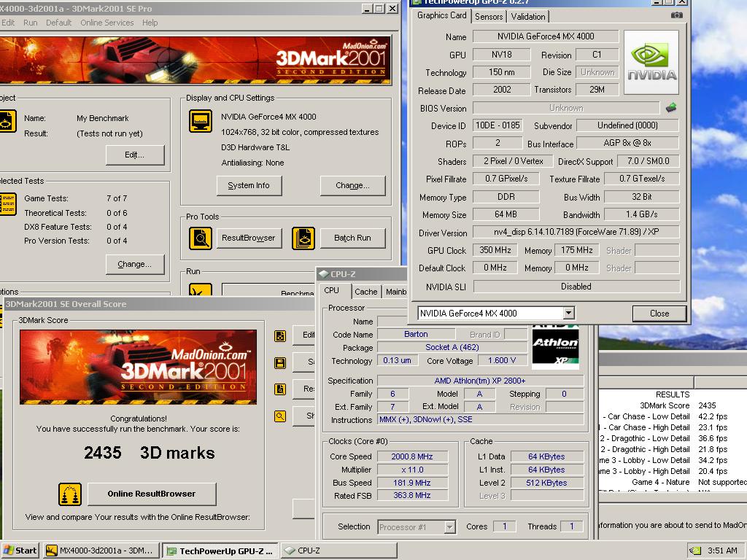Click the Bus Interface AGP 8x @ 8x field

(627, 143)
